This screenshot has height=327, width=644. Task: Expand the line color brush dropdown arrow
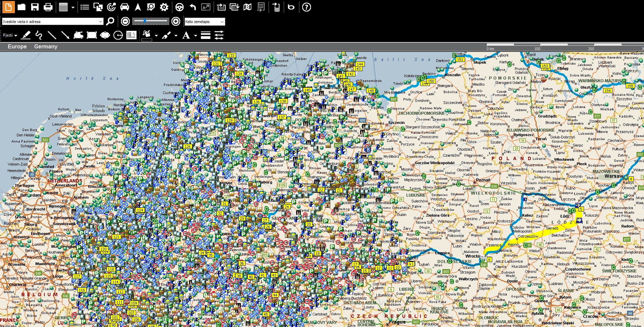(176, 36)
